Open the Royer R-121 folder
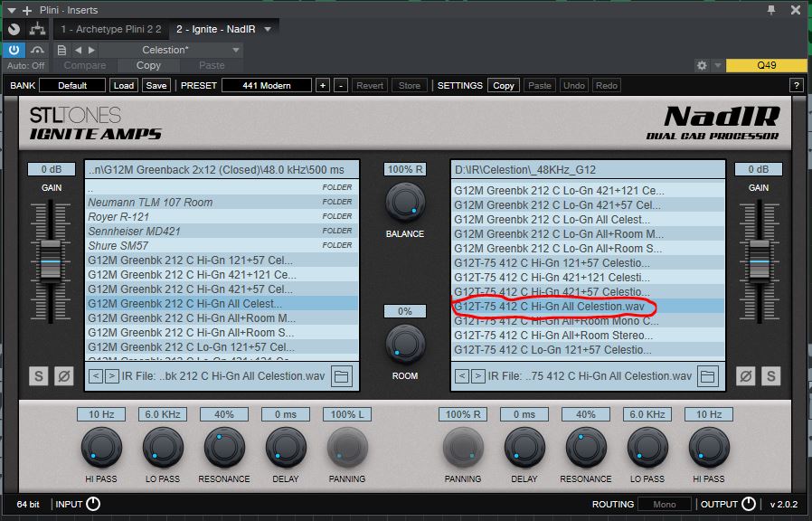The width and height of the screenshot is (812, 521). pos(222,216)
